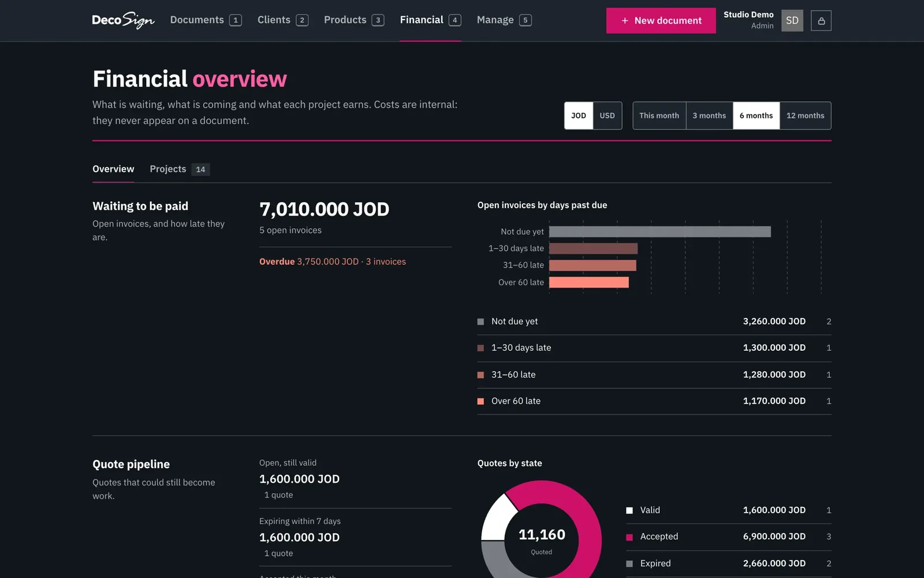Viewport: 924px width, 578px height.
Task: Create a New document
Action: pos(661,21)
